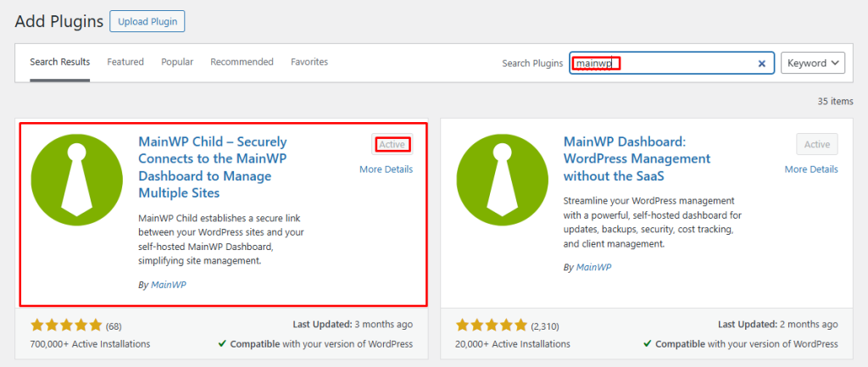868x367 pixels.
Task: Click the Upload Plugin button
Action: click(x=147, y=20)
